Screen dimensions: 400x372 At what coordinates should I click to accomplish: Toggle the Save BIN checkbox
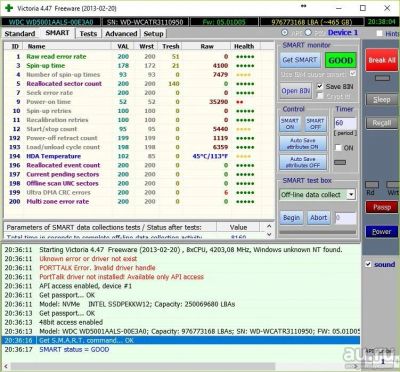320,86
